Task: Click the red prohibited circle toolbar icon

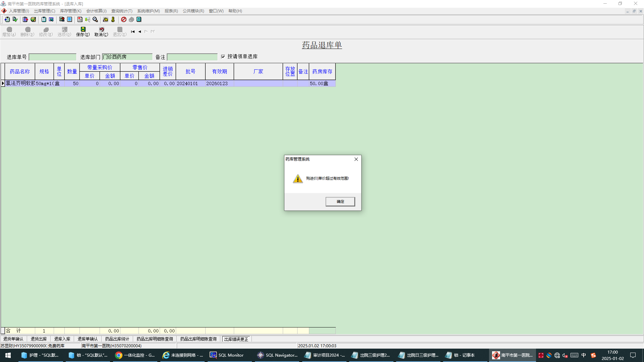Action: (124, 19)
